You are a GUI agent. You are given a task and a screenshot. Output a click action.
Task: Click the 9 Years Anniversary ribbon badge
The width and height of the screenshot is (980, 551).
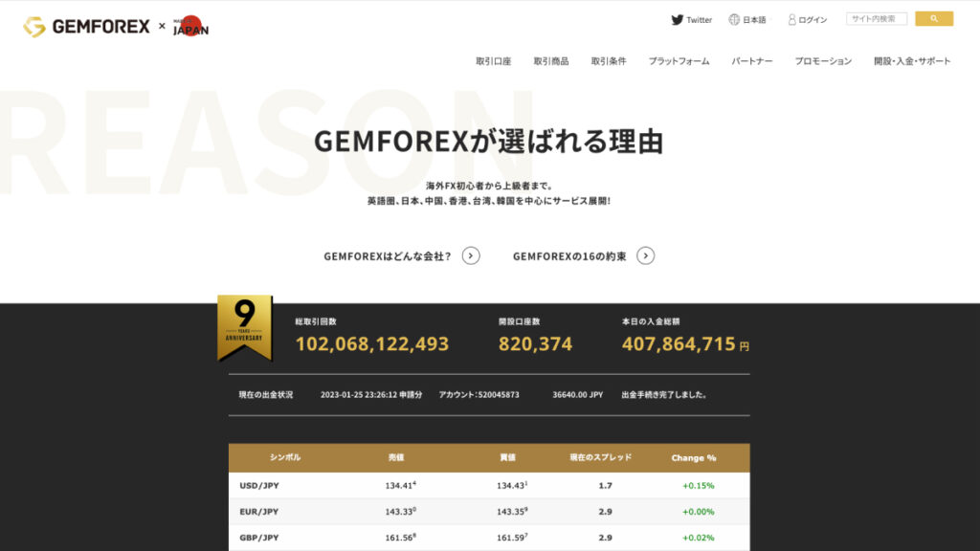coord(244,328)
